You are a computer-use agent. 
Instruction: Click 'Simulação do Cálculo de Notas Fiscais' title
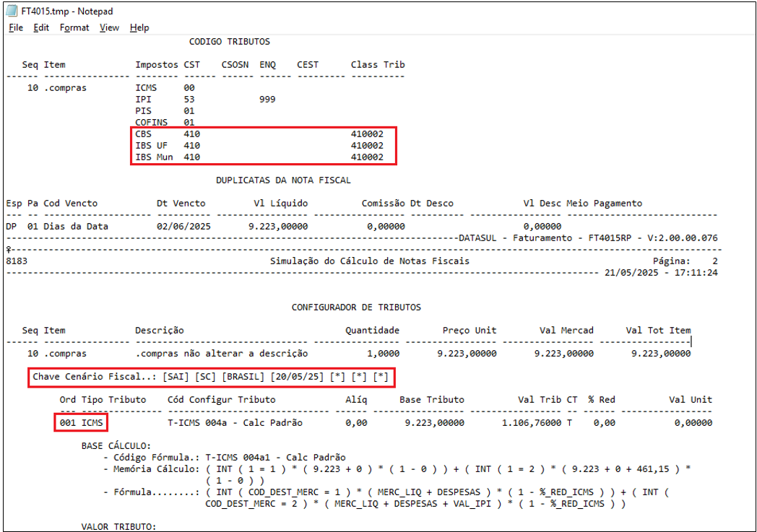pyautogui.click(x=370, y=261)
